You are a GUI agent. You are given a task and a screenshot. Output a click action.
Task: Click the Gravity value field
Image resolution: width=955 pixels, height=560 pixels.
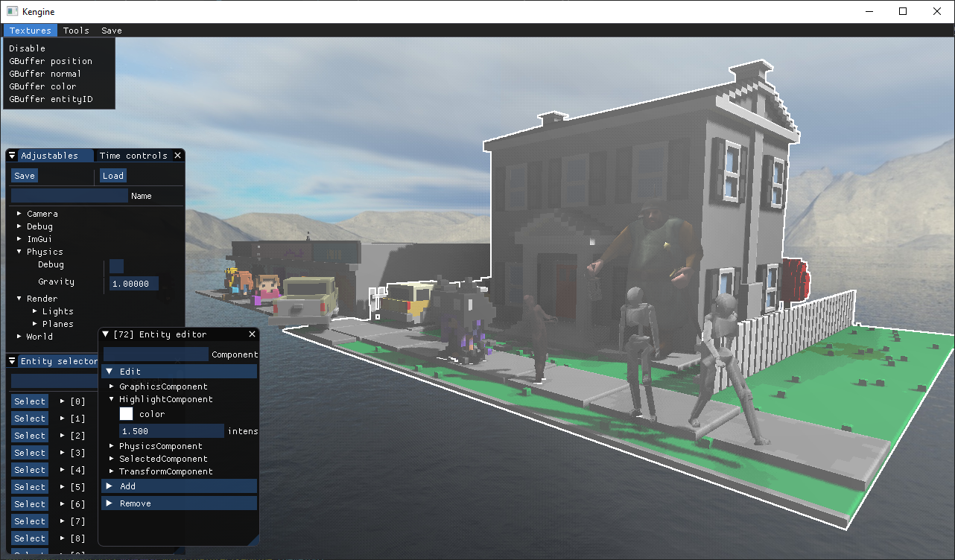pos(134,284)
